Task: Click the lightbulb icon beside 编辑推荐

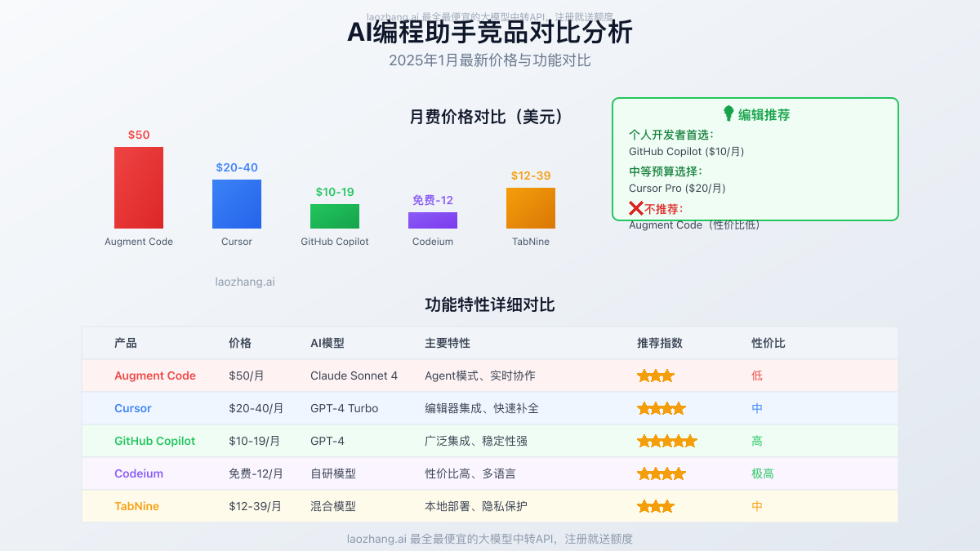Action: click(729, 113)
